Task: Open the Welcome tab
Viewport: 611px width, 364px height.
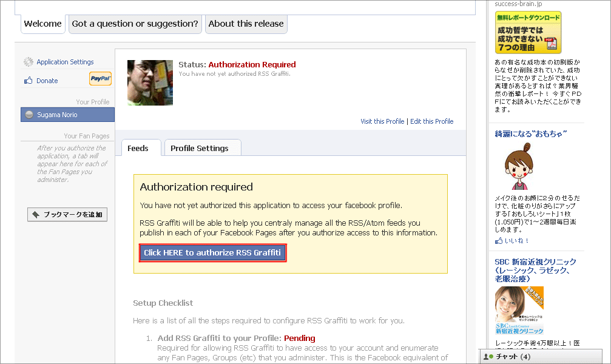Action: [x=43, y=24]
